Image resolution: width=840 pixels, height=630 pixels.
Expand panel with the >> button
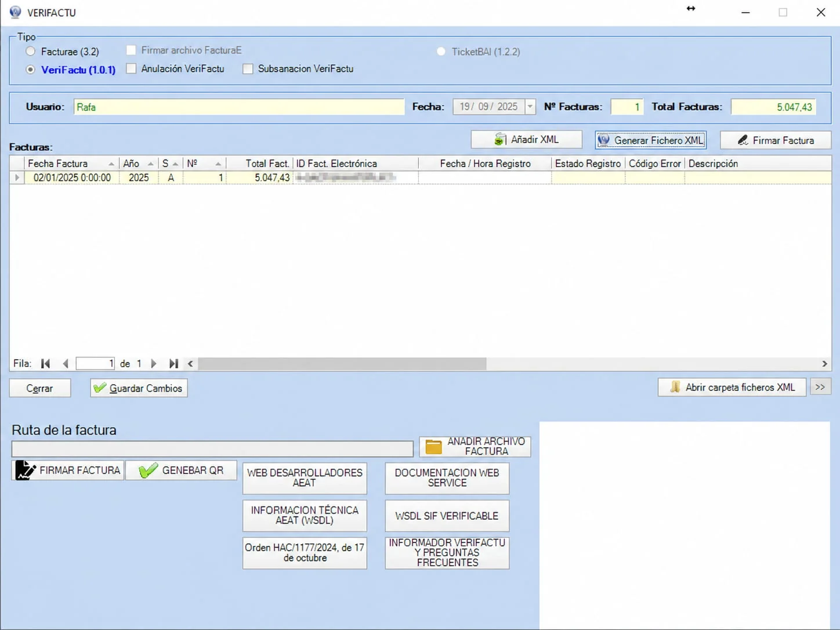tap(820, 387)
